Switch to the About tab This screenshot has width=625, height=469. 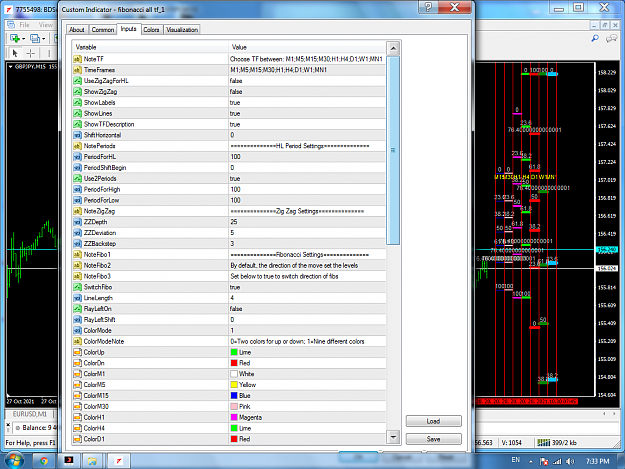[x=77, y=29]
